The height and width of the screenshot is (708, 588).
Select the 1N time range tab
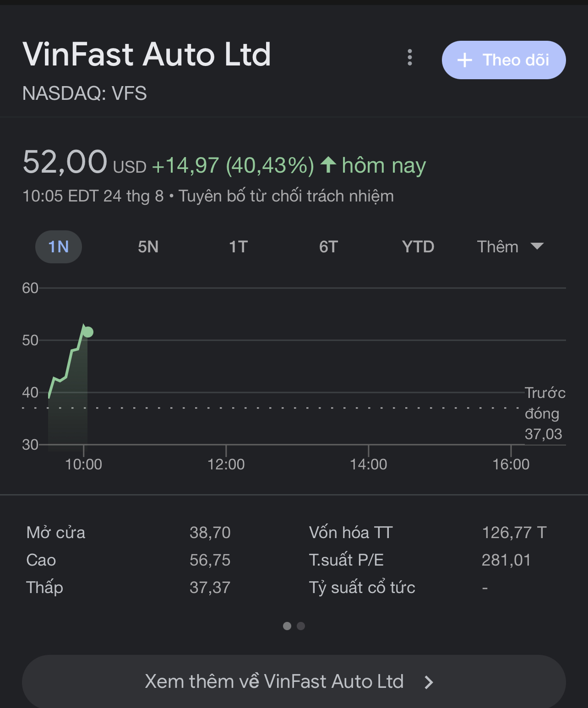(x=59, y=247)
